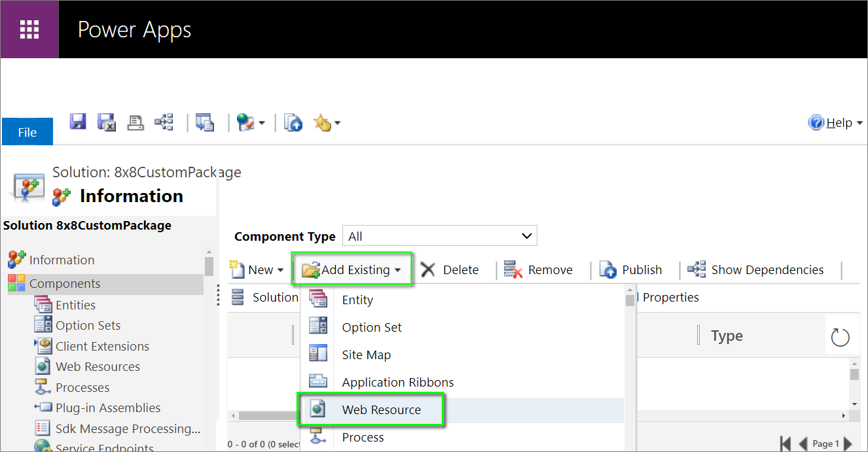Screen dimensions: 868x452
Task: Click the Application Ribbons icon in the menu
Action: pyautogui.click(x=318, y=381)
